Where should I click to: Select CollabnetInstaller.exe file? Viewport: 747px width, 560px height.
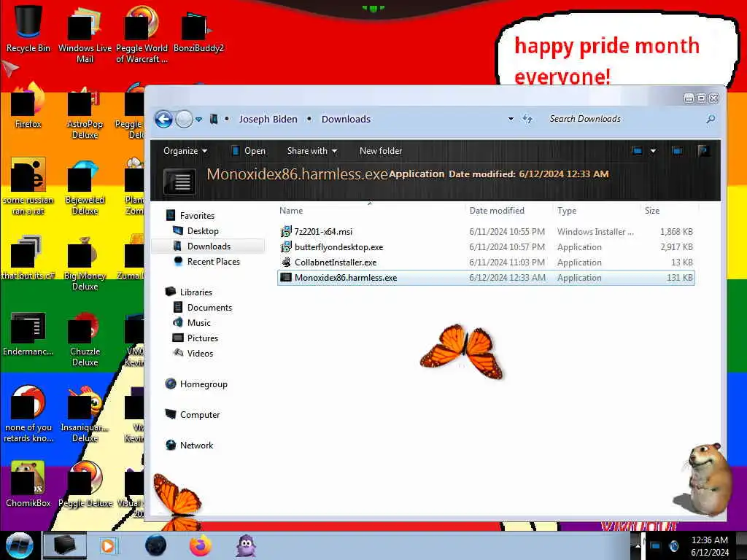pos(486,262)
